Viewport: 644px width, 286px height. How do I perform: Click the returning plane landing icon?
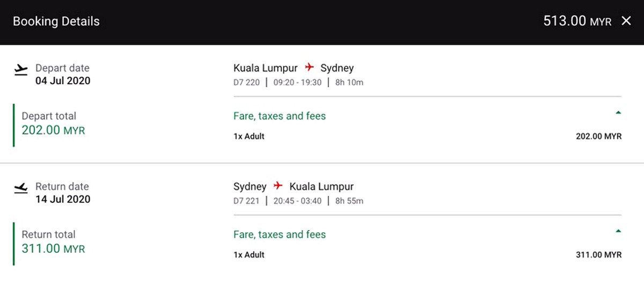click(x=20, y=188)
